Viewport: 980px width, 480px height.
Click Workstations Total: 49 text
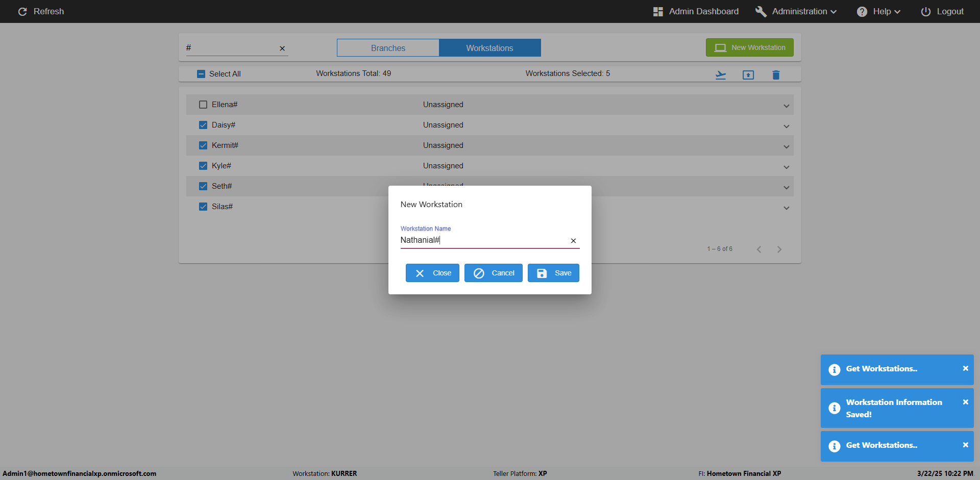(353, 73)
